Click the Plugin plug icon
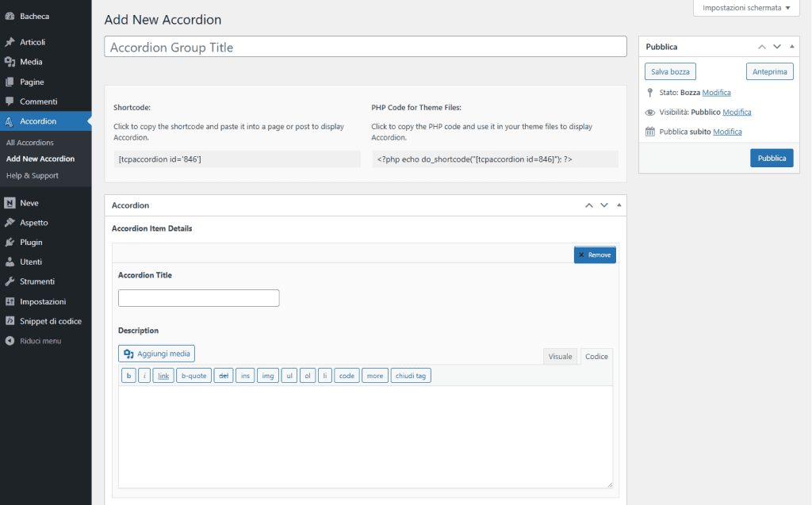The width and height of the screenshot is (812, 505). pos(10,243)
